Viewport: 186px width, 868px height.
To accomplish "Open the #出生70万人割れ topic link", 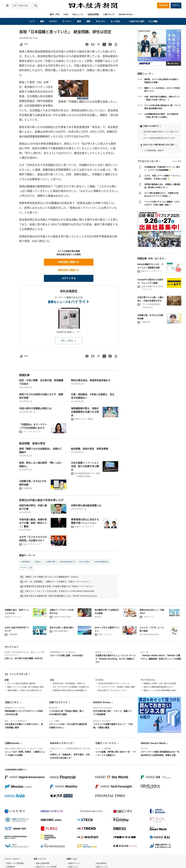I will click(137, 21).
